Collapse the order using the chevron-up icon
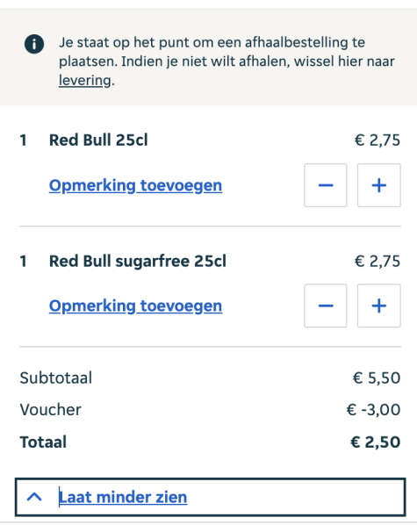Screen dimensions: 417x532 click(34, 497)
